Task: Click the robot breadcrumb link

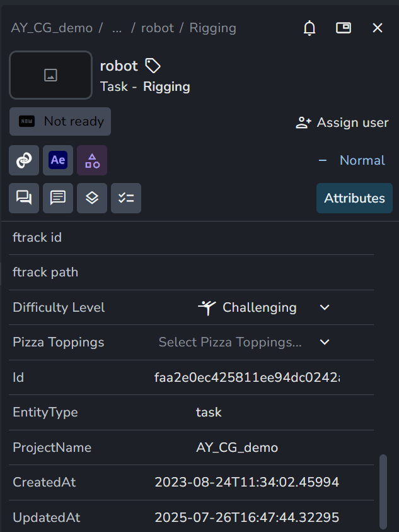Action: pos(158,28)
